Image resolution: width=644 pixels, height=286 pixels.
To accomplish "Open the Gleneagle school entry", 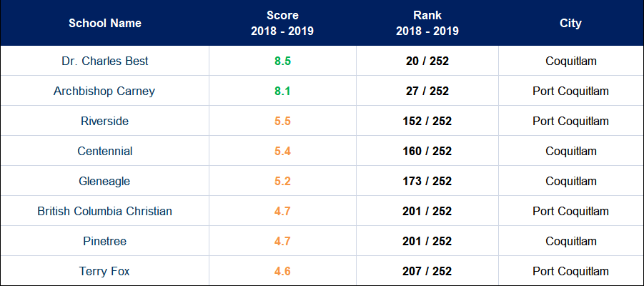I will [105, 181].
